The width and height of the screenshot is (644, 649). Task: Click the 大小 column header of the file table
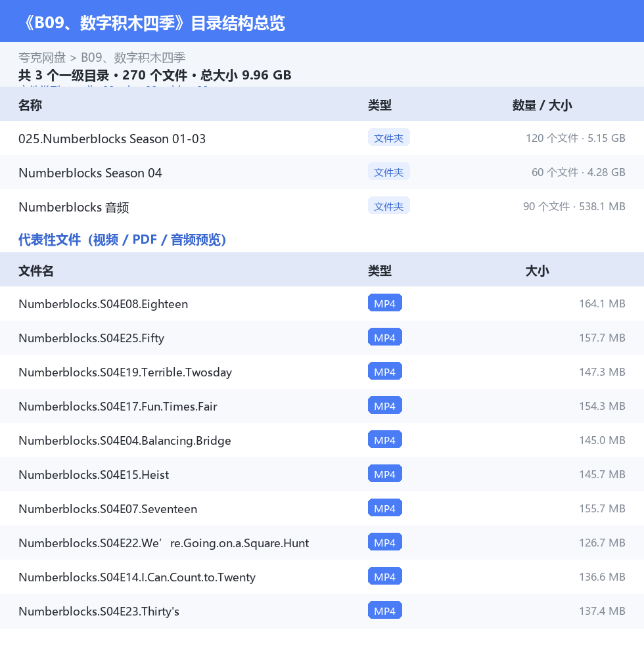coord(537,271)
